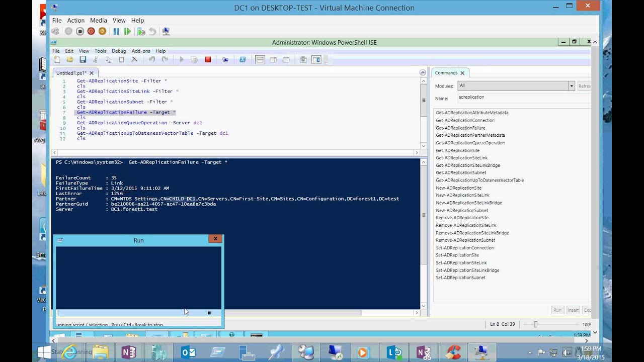This screenshot has width=644, height=362.
Task: Click the Run button in Commands pane
Action: pyautogui.click(x=557, y=310)
